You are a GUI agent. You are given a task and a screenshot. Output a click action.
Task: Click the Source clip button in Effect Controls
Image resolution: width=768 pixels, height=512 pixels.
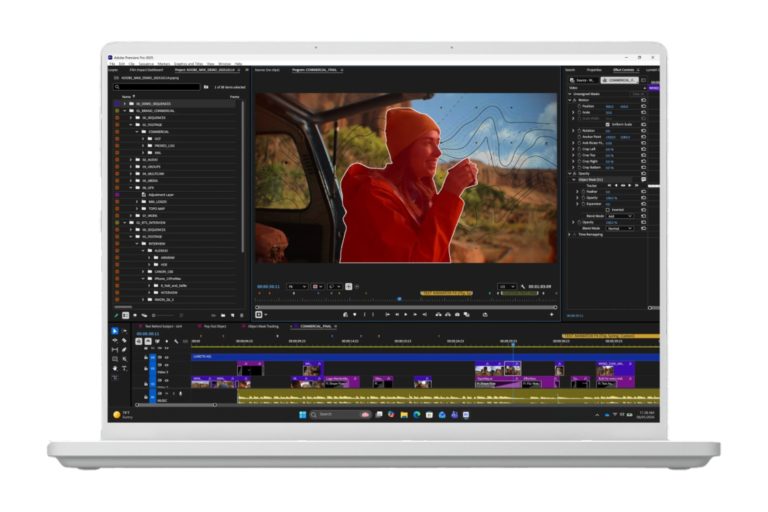pos(583,80)
